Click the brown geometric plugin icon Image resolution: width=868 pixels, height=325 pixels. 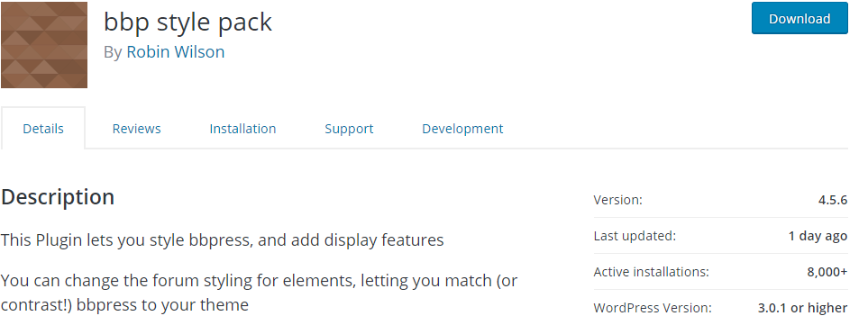44,45
